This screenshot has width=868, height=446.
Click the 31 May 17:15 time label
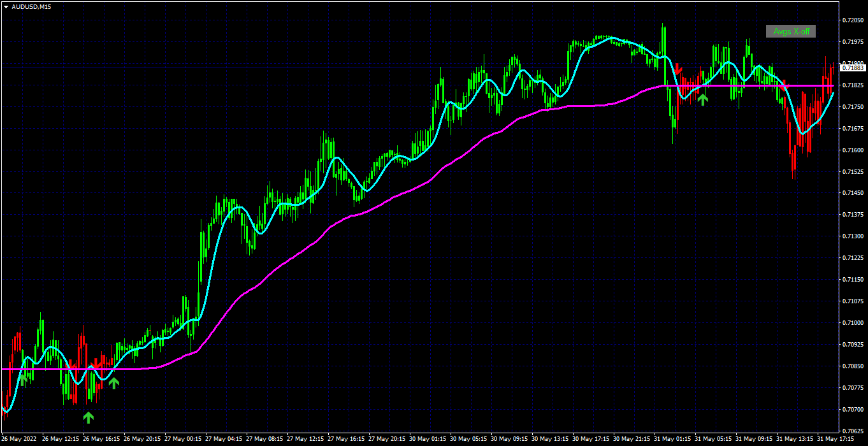pyautogui.click(x=835, y=440)
